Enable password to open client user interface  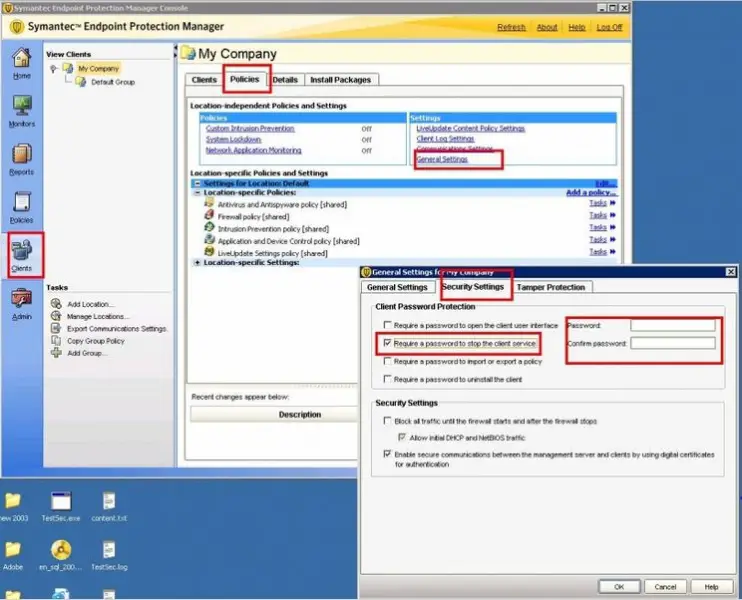(388, 325)
